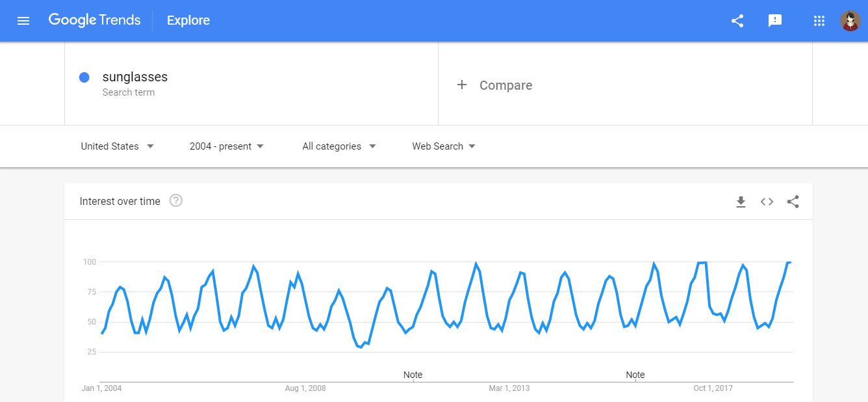This screenshot has width=868, height=402.
Task: Open the Google apps grid
Action: pyautogui.click(x=819, y=21)
